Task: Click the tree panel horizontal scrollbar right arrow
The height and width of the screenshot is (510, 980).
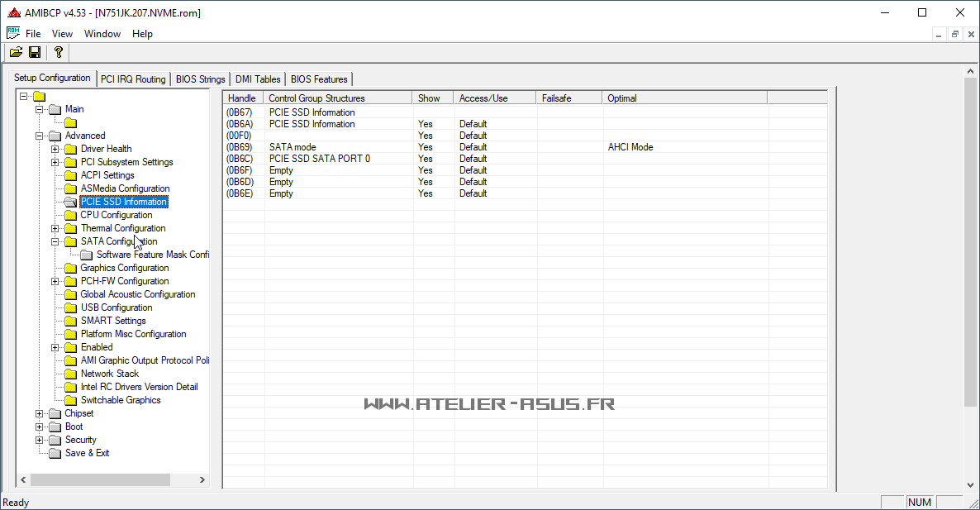Action: [202, 479]
